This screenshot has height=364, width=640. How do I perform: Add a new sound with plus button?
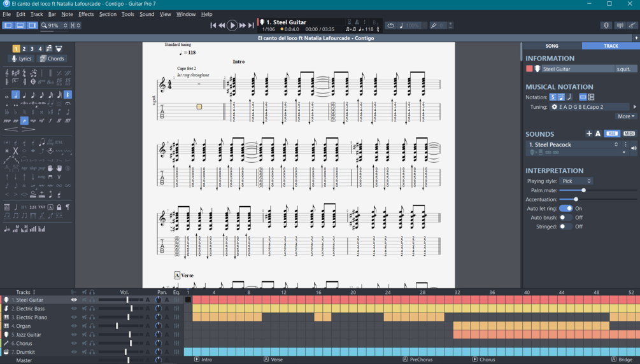(588, 134)
